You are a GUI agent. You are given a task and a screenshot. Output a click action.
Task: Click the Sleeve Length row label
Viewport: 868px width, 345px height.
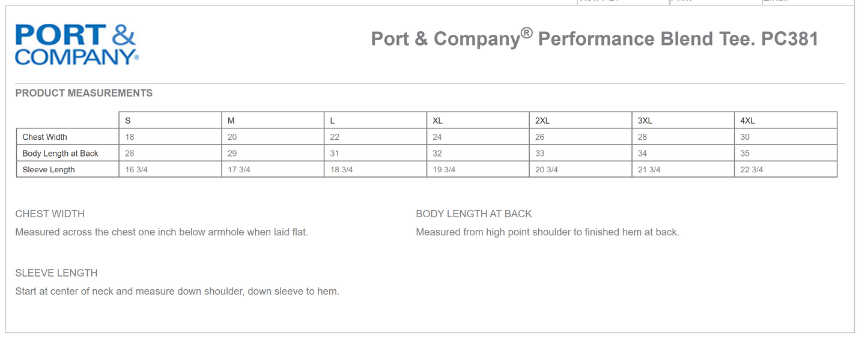[x=49, y=170]
